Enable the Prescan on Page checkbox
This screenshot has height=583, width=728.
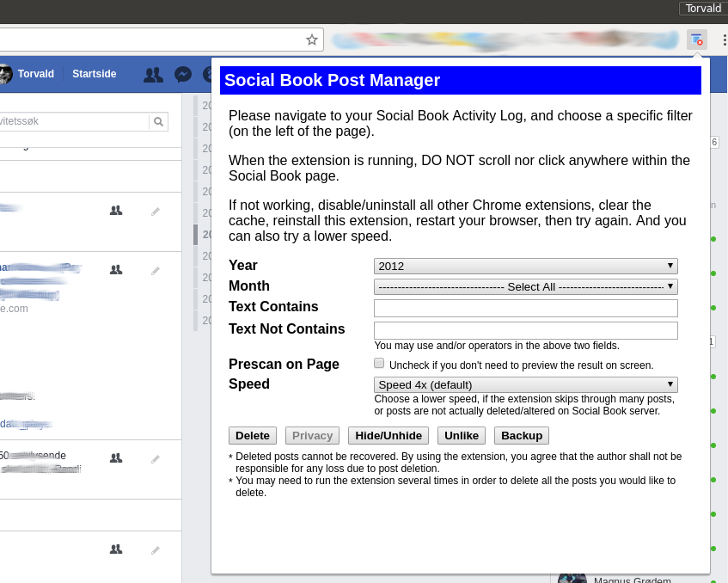[379, 363]
